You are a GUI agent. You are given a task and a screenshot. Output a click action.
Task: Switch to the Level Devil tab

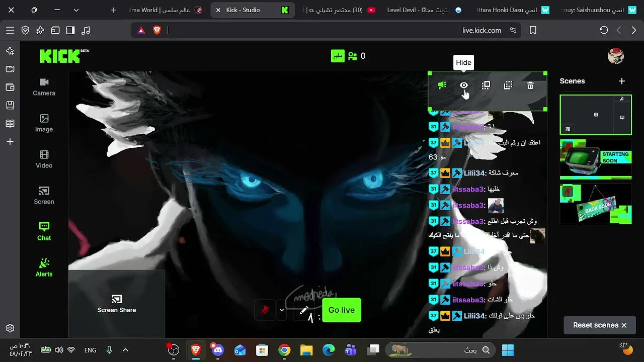[424, 10]
